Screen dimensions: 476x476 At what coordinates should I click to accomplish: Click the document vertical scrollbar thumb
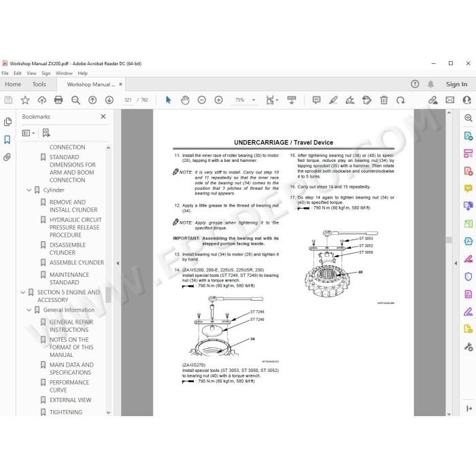(449, 240)
